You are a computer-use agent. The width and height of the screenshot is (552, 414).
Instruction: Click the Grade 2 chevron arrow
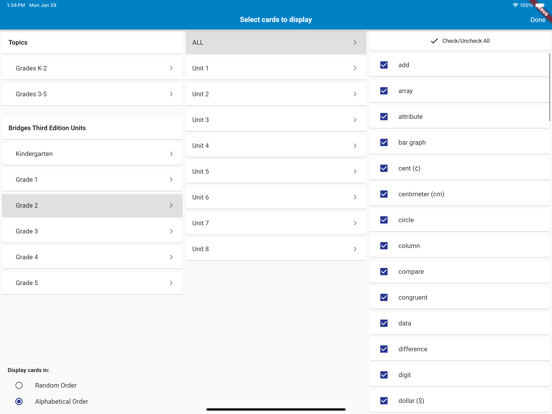pos(171,205)
